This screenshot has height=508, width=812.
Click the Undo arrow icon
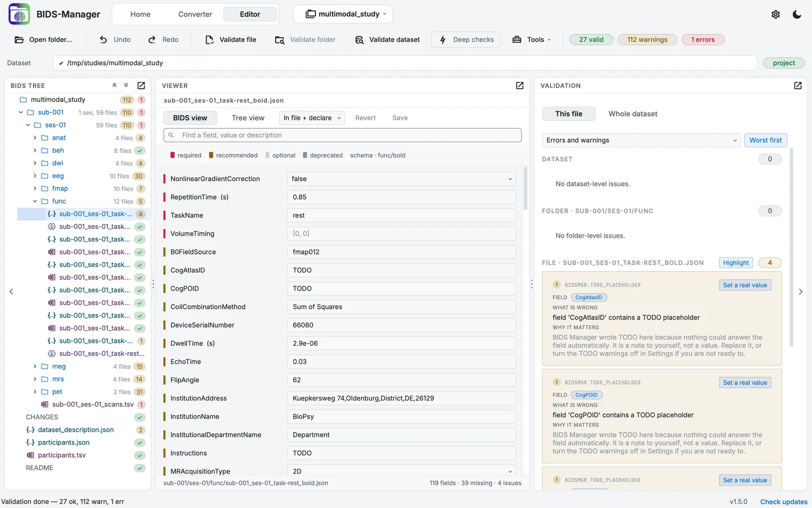104,40
